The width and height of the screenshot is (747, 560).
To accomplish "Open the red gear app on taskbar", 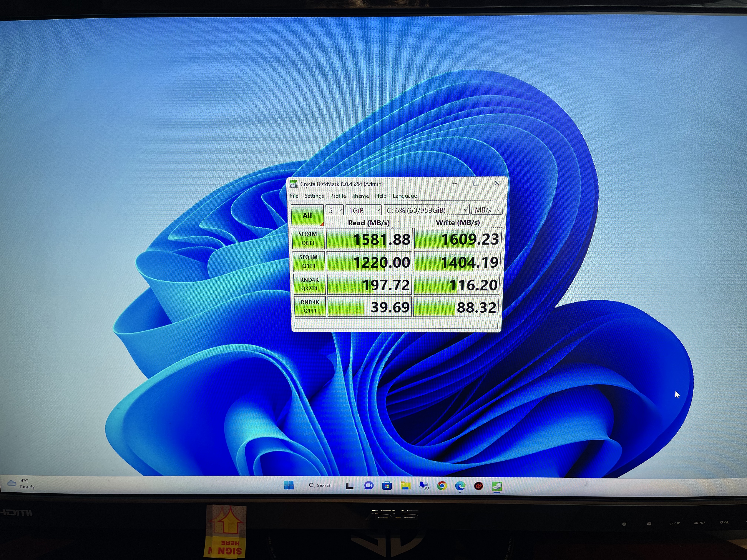I will coord(479,486).
